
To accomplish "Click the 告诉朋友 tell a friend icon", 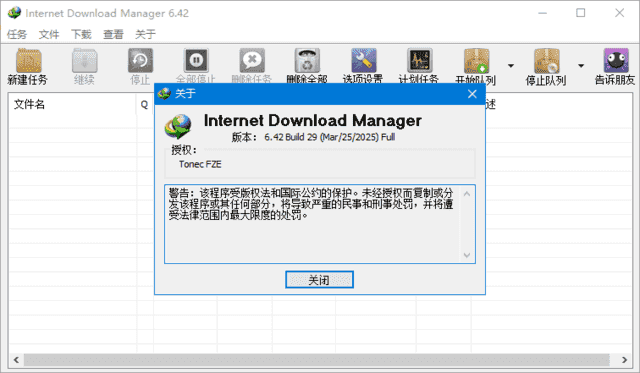I will tap(616, 61).
